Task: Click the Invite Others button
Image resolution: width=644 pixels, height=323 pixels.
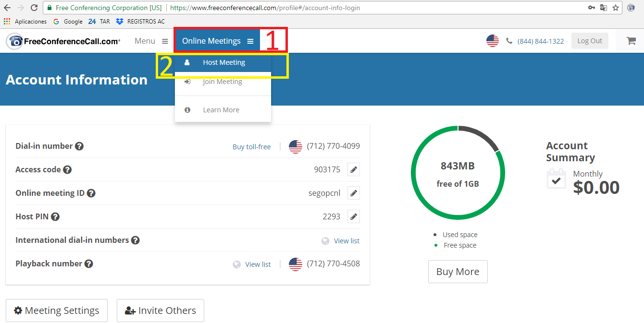Action: [161, 311]
